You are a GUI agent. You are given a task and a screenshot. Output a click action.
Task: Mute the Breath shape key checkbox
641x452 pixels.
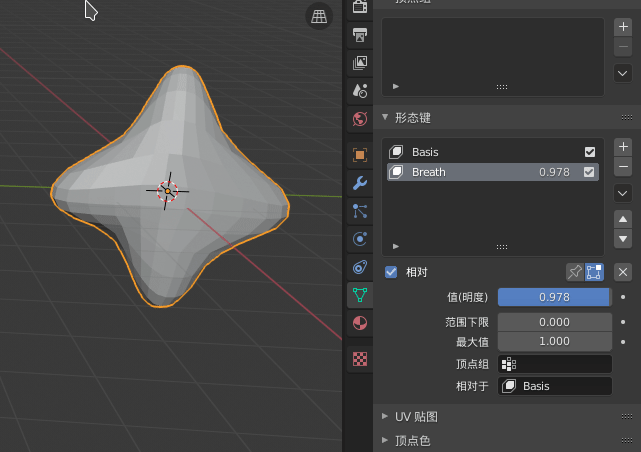click(x=589, y=172)
